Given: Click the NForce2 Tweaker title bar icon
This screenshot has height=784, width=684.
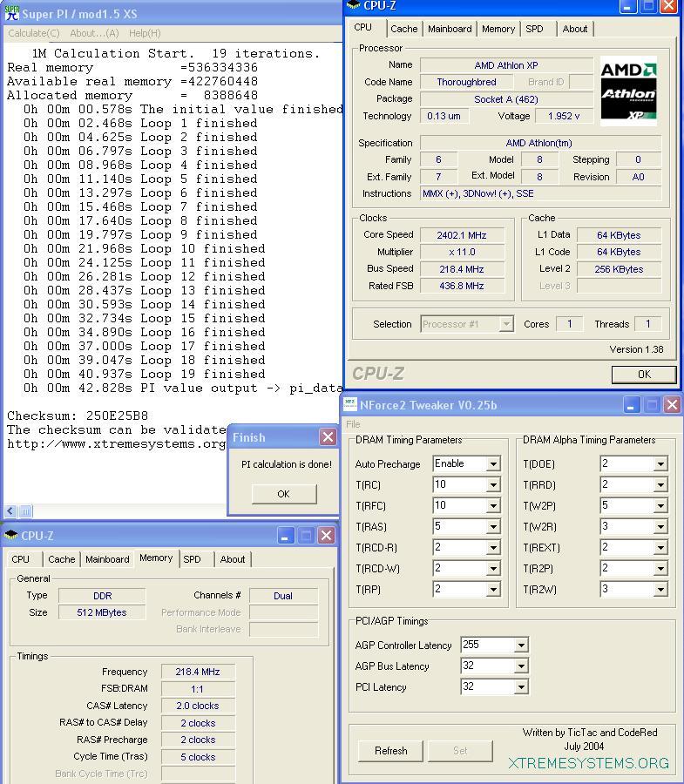Looking at the screenshot, I should click(350, 404).
